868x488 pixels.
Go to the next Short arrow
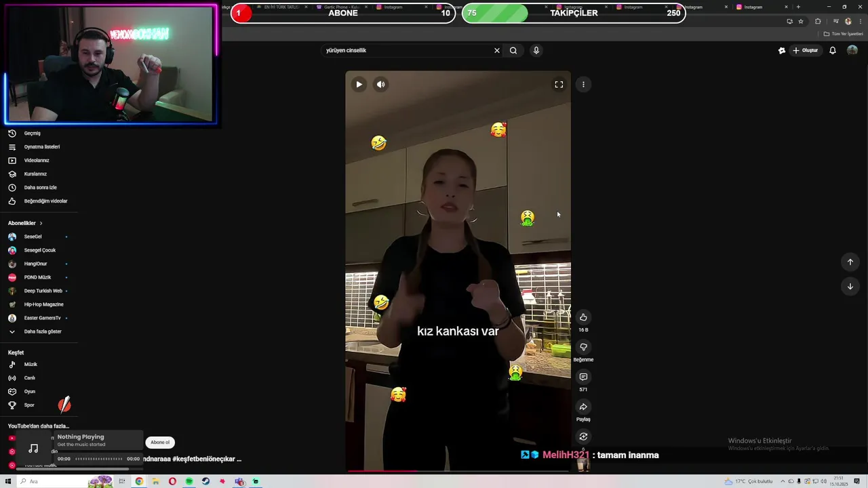tap(850, 286)
